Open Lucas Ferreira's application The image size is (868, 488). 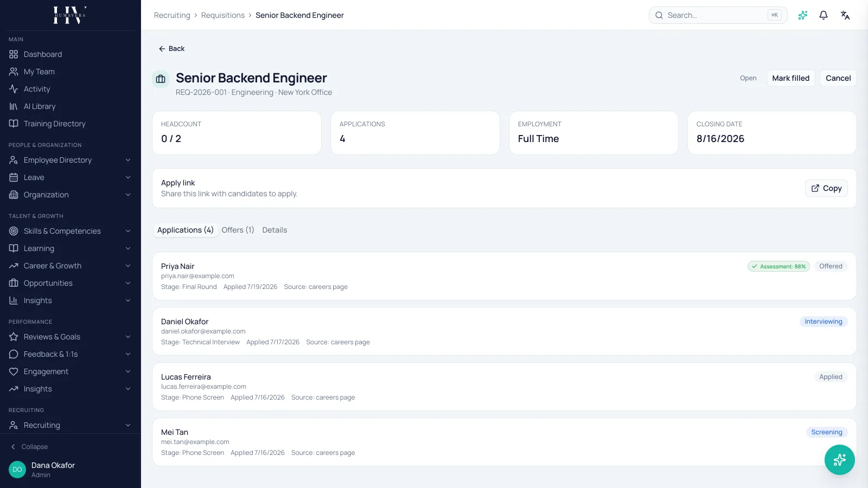(504, 387)
